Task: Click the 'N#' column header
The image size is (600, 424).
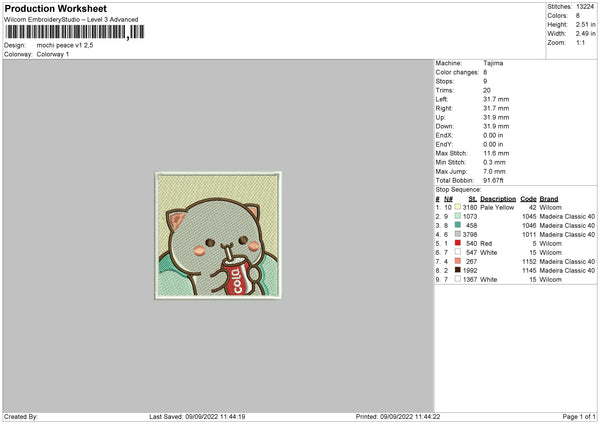Action: tap(448, 199)
